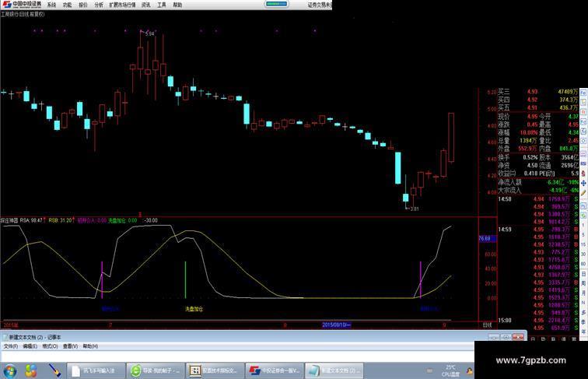The height and width of the screenshot is (379, 588).
Task: Click the 3.81 low price label
Action: coord(415,209)
